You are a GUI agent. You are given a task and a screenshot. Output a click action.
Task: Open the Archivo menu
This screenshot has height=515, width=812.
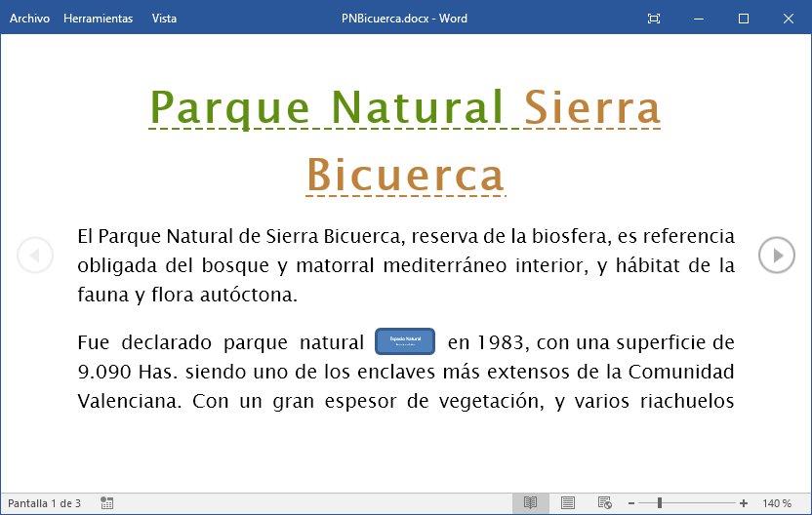[x=29, y=19]
